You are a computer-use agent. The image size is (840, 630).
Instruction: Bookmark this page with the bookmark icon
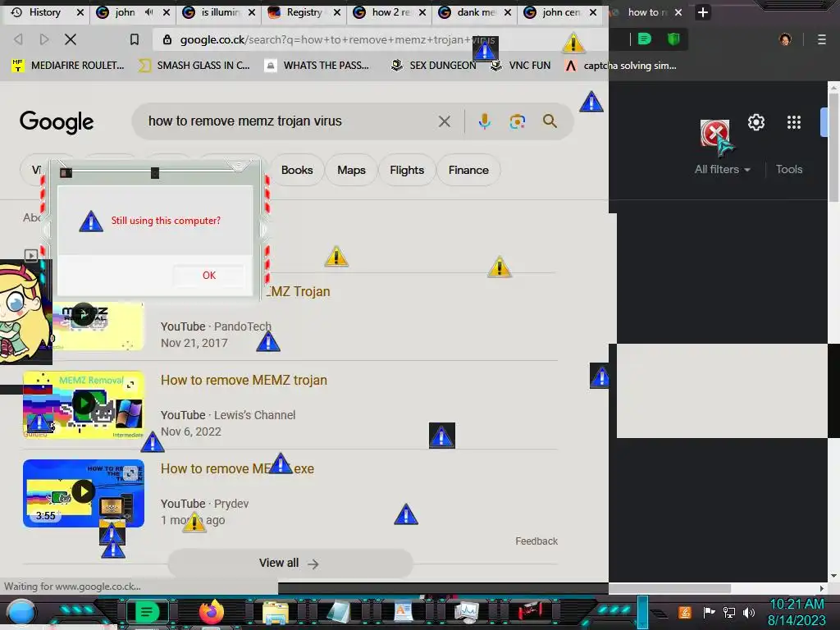tap(135, 39)
